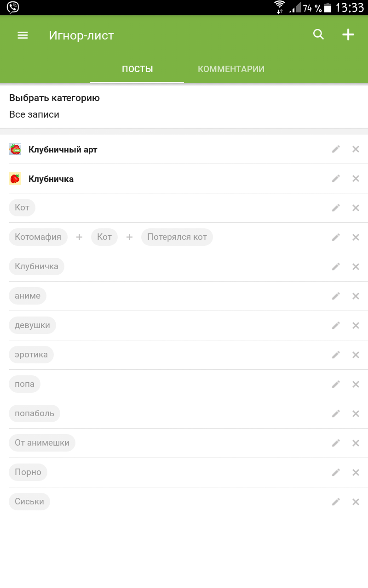Tap the Потерялся кот tag chip
The width and height of the screenshot is (368, 588).
177,237
